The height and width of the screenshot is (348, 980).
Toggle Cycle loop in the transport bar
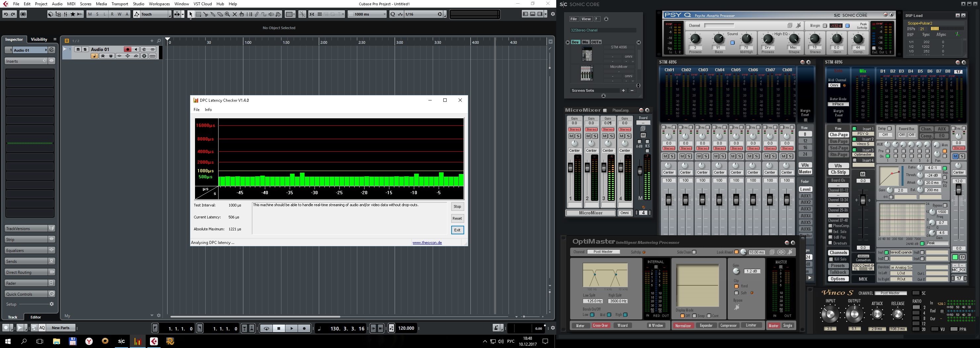point(266,328)
